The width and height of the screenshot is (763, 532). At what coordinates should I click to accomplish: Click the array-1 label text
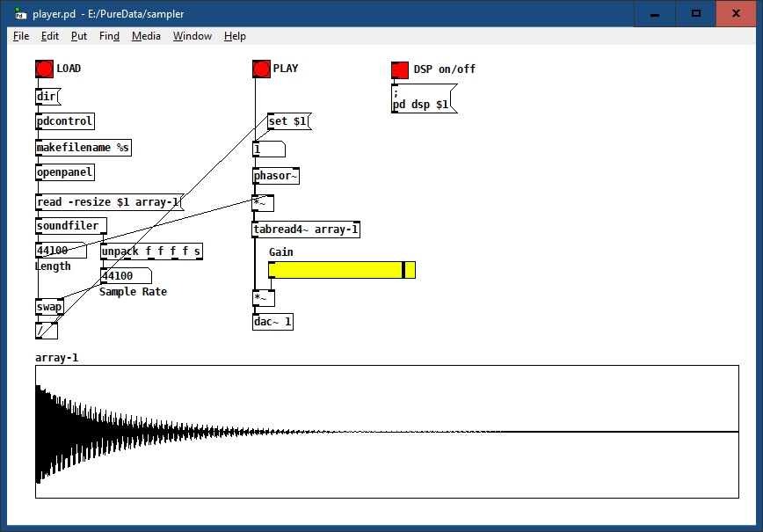point(56,358)
